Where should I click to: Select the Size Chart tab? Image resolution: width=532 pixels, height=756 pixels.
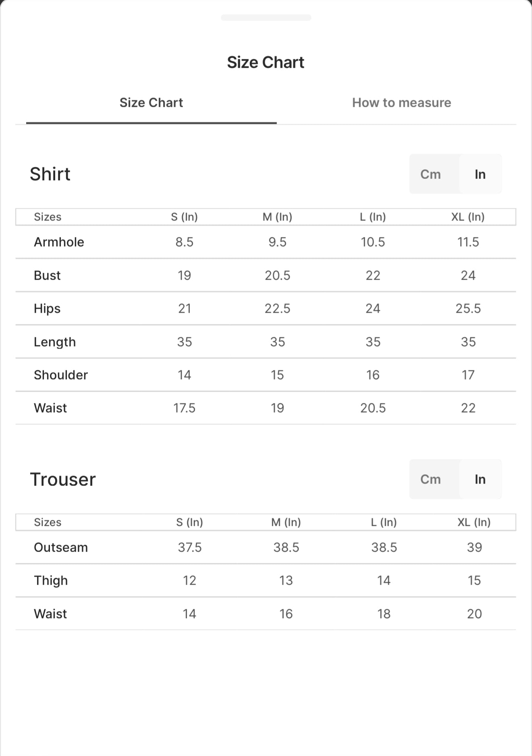click(x=151, y=103)
